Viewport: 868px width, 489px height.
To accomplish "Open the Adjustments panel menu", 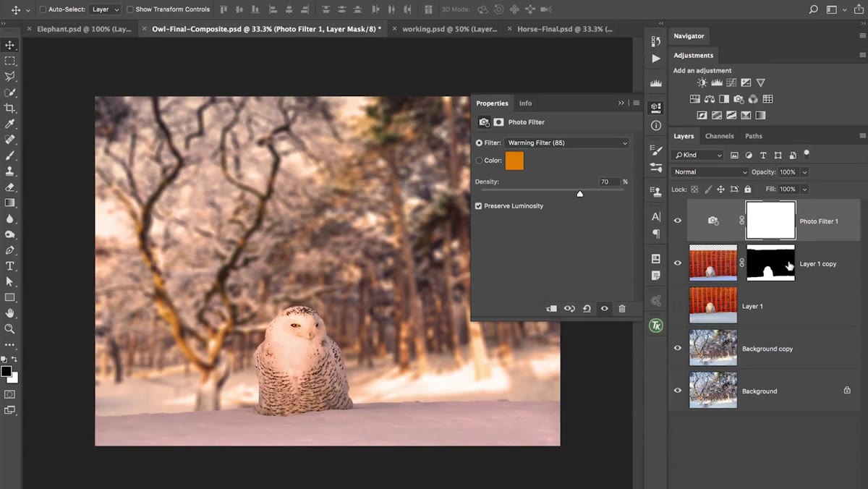I will pos(862,55).
